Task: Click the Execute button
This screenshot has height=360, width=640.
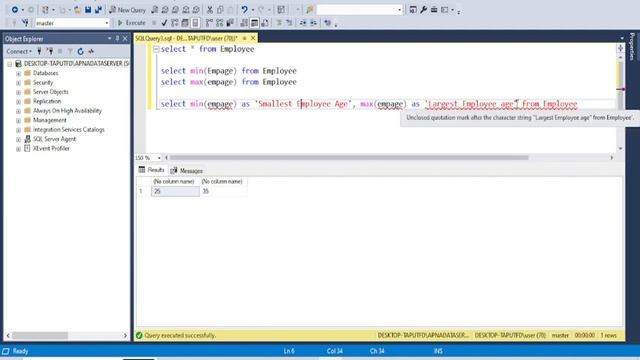Action: tap(131, 23)
